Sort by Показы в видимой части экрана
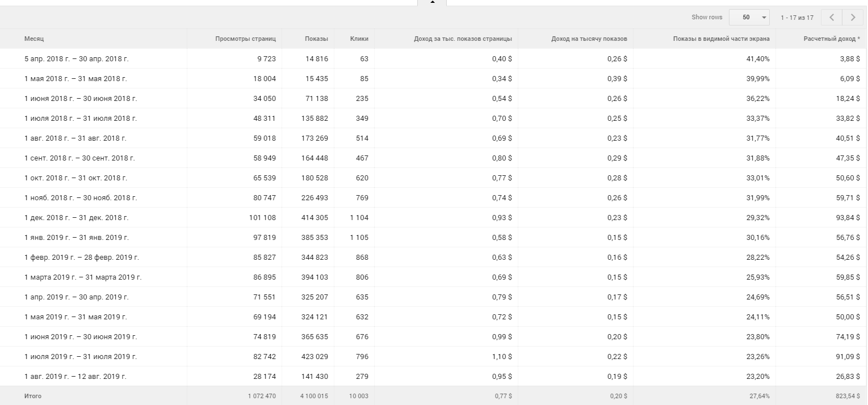868x405 pixels. [721, 39]
